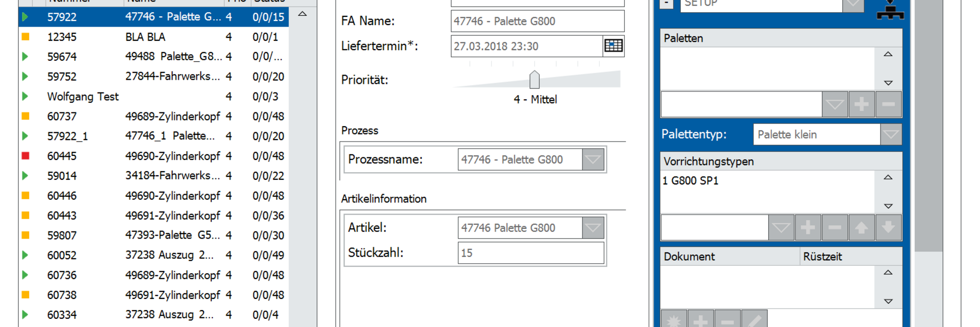This screenshot has height=327, width=980.
Task: Click the network hierarchy icon beside SETUP
Action: pos(890,9)
